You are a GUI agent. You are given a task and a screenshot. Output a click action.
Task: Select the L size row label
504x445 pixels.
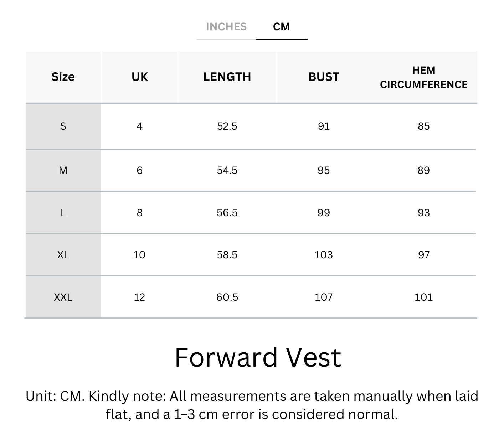click(63, 213)
